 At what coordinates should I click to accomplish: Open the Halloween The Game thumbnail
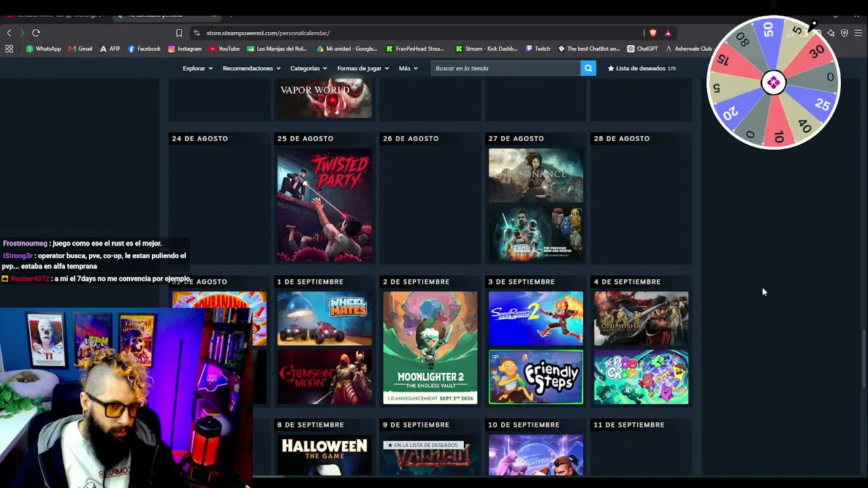pyautogui.click(x=324, y=455)
